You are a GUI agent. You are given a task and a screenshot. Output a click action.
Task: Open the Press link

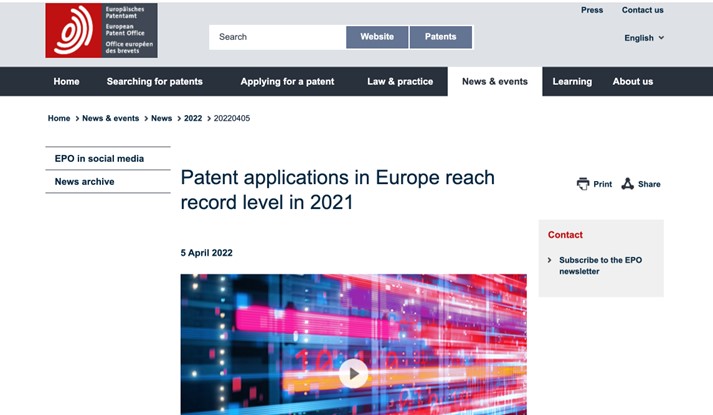click(592, 10)
